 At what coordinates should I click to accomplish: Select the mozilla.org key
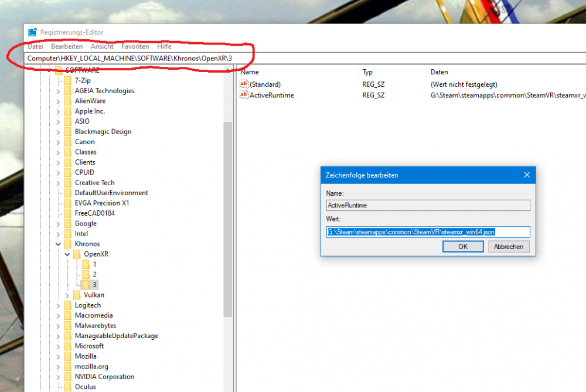(91, 367)
